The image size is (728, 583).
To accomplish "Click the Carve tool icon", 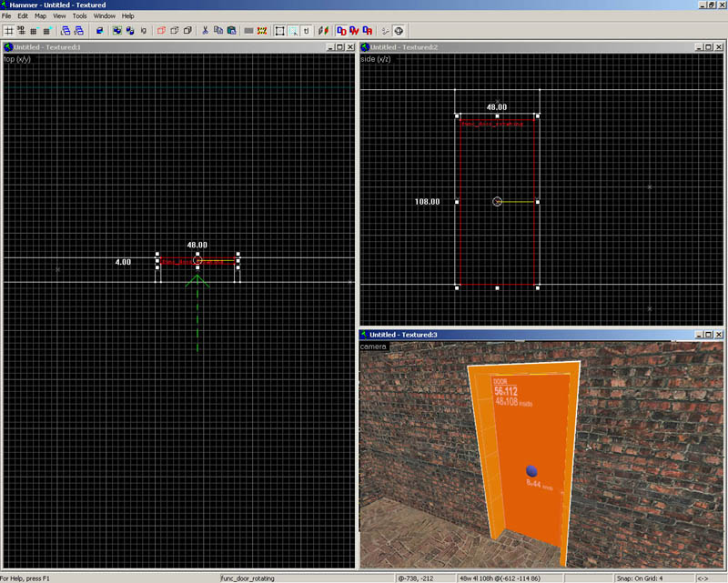I will tap(98, 31).
